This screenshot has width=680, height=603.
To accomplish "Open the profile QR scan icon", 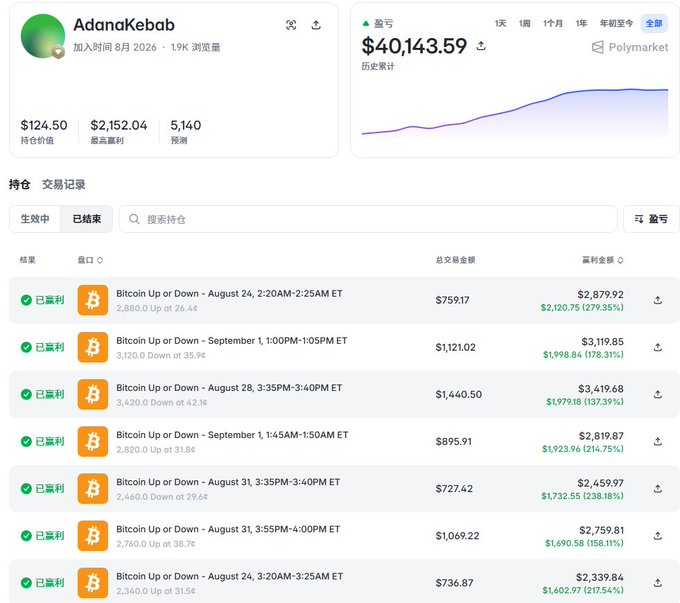I will point(291,25).
